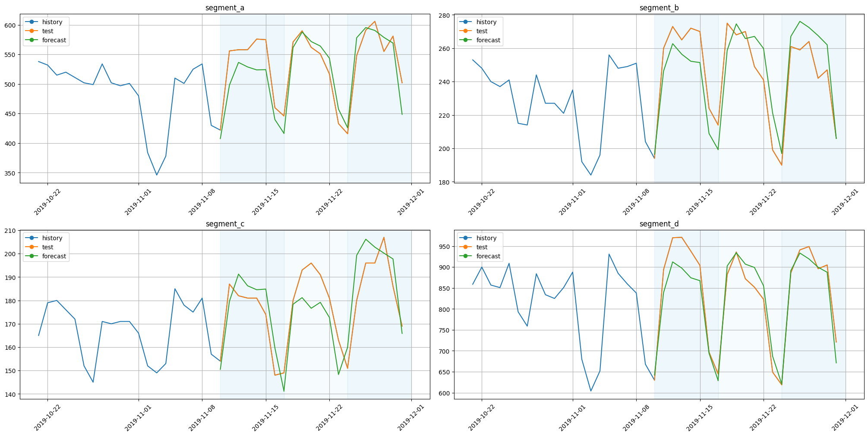Click the blue history marker in segment_d legend

[x=466, y=238]
